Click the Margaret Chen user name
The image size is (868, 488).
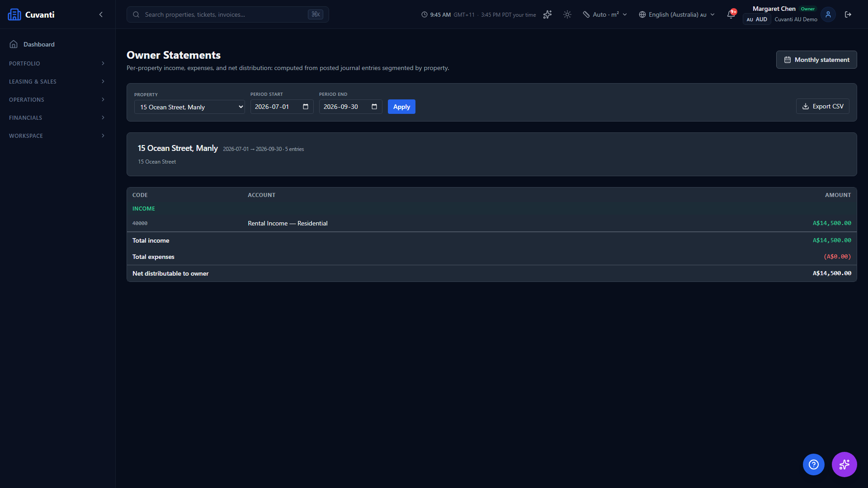774,9
